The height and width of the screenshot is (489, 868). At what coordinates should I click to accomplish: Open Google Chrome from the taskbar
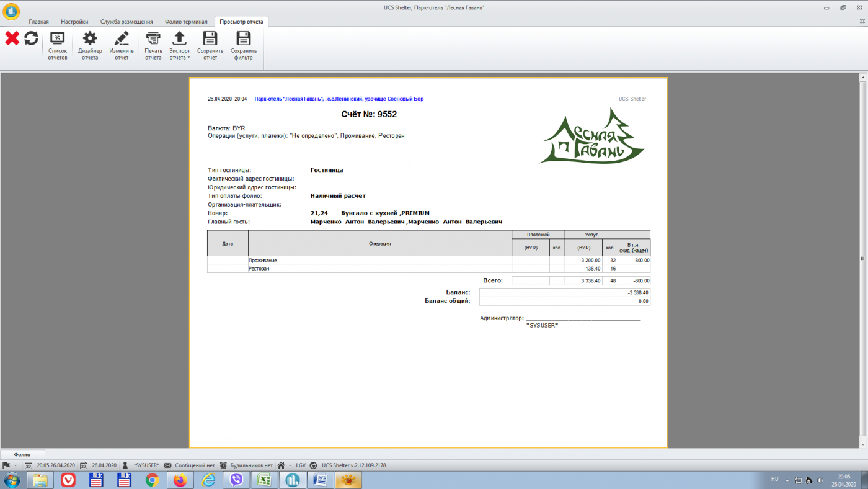[152, 480]
